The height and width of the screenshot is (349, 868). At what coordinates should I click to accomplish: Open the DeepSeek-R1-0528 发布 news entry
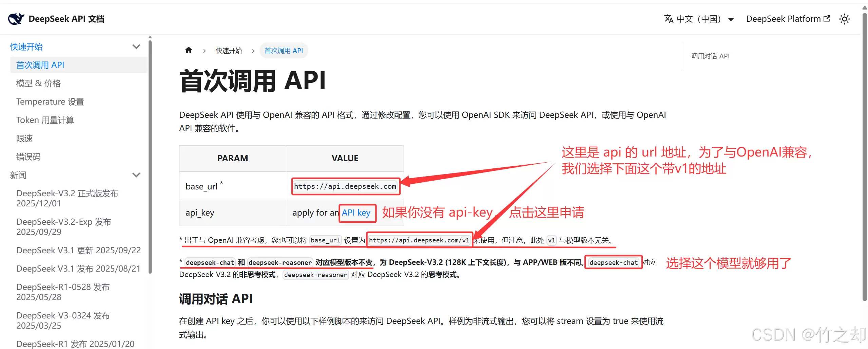[63, 292]
